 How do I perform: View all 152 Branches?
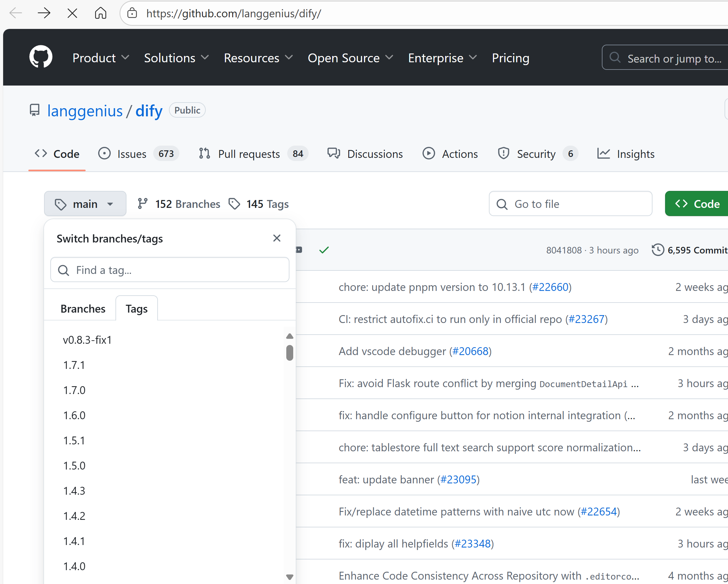[x=179, y=203]
